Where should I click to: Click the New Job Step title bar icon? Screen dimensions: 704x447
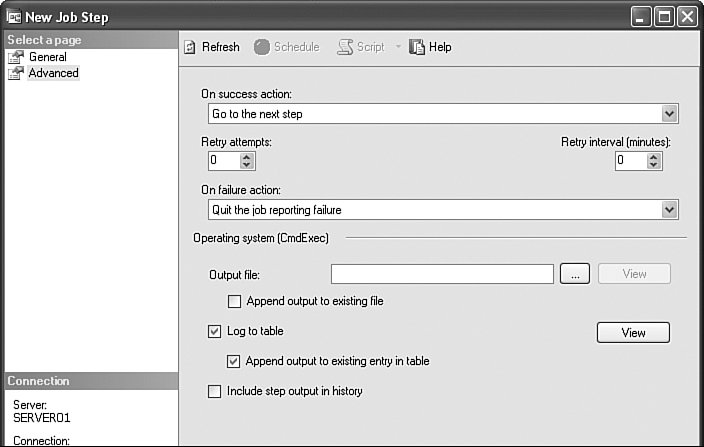pos(14,17)
